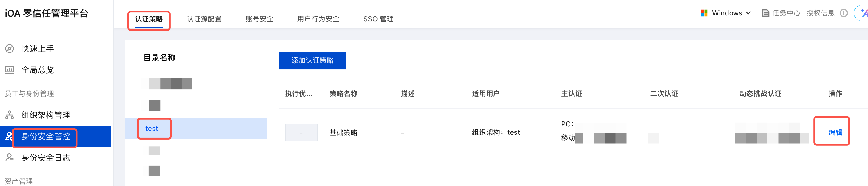
Task: Expand the Windows platform dropdown
Action: [748, 13]
